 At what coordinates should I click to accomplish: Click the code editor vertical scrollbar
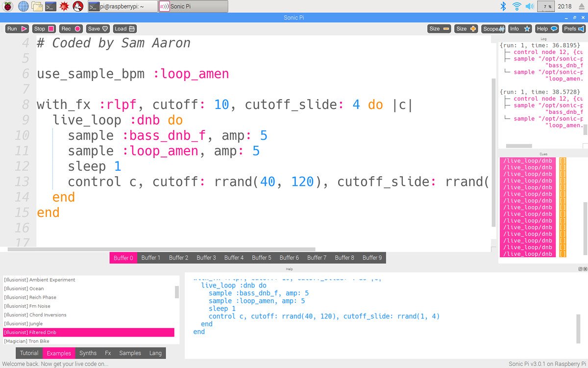pyautogui.click(x=493, y=152)
